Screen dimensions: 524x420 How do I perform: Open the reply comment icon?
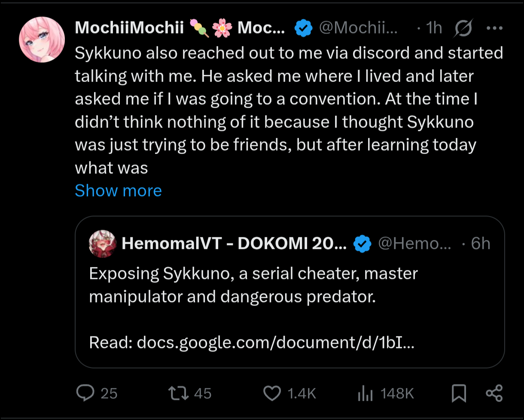point(85,393)
